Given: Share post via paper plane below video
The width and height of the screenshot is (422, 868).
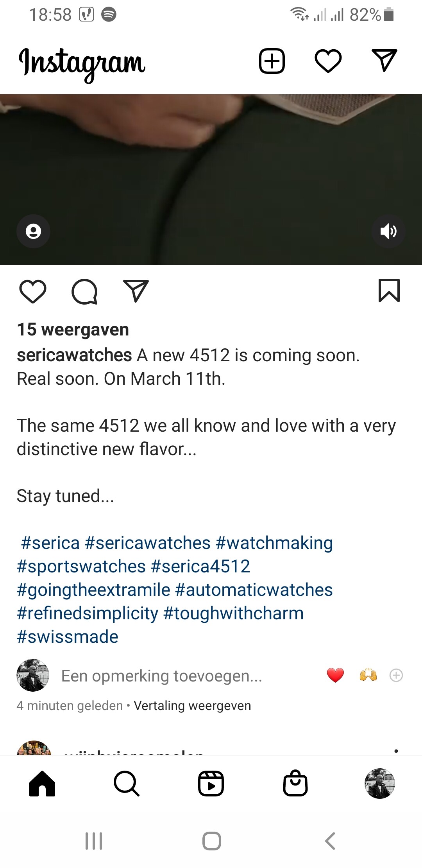Looking at the screenshot, I should (x=136, y=291).
